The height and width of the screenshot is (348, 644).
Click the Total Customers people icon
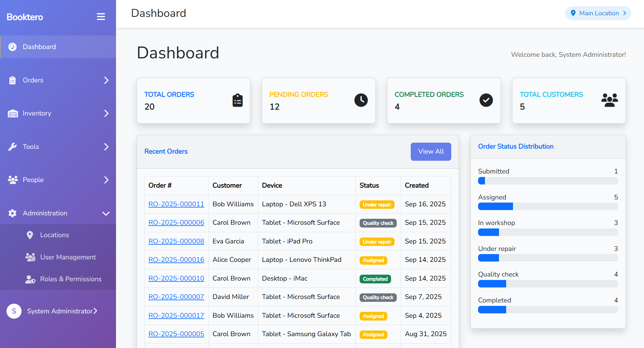[609, 100]
